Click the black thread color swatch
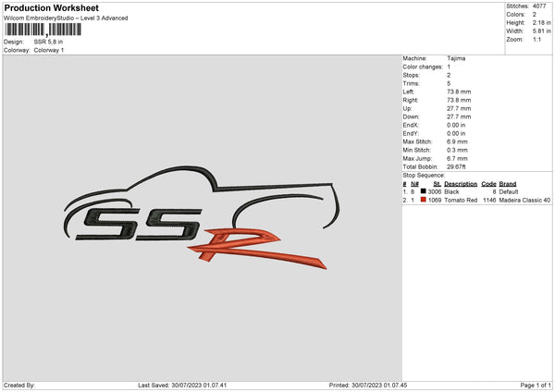Screen dimensions: 555x392 coord(424,191)
